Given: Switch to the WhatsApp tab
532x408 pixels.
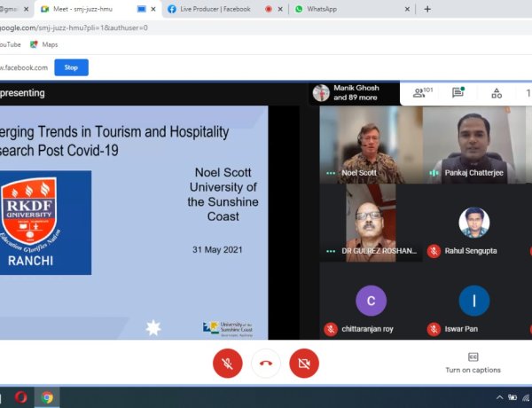Looking at the screenshot, I should (x=346, y=9).
